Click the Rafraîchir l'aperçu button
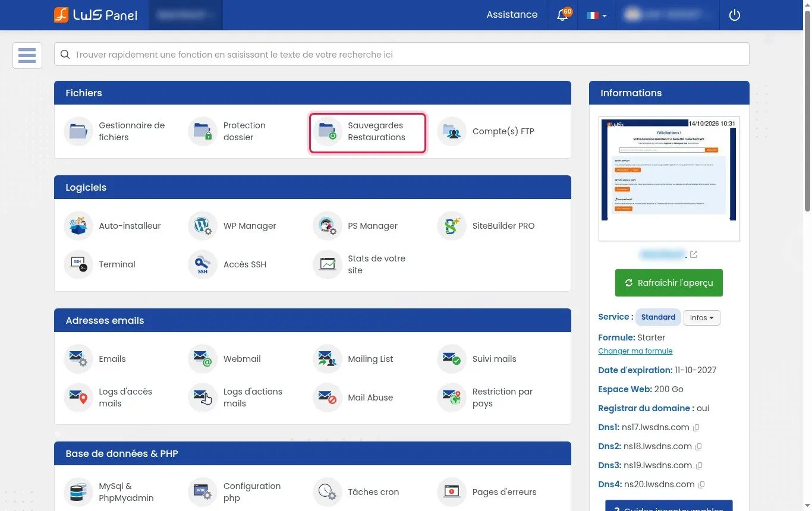The width and height of the screenshot is (812, 511). (x=669, y=283)
